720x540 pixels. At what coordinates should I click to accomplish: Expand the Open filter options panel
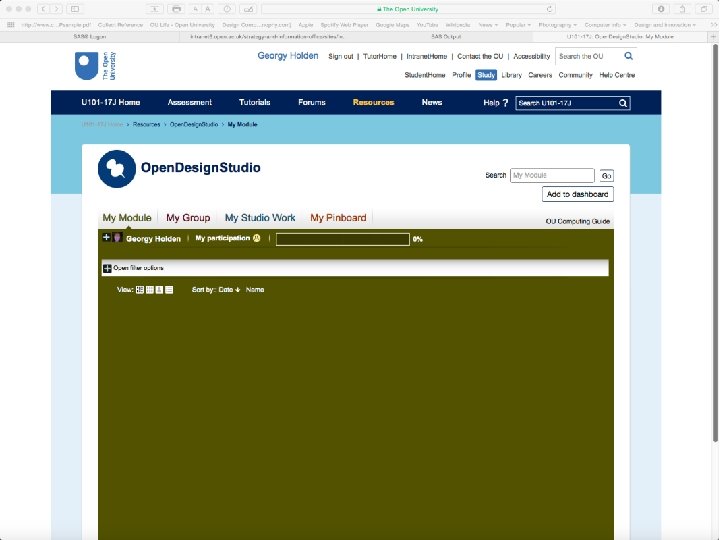click(x=107, y=268)
